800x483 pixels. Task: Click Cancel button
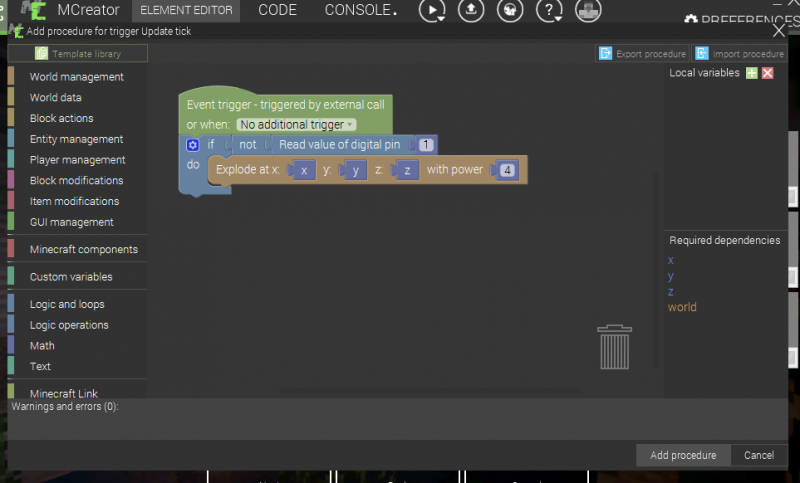point(759,455)
